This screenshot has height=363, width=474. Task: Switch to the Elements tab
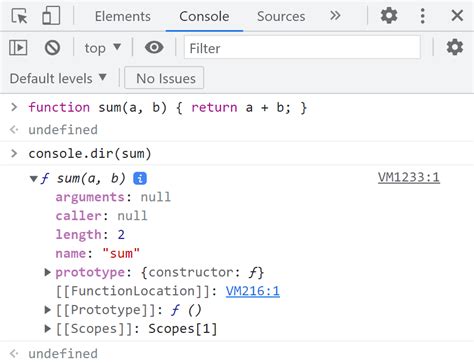[x=123, y=16]
